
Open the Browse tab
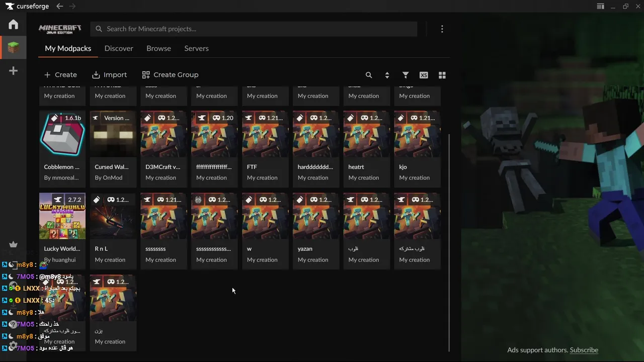point(158,48)
